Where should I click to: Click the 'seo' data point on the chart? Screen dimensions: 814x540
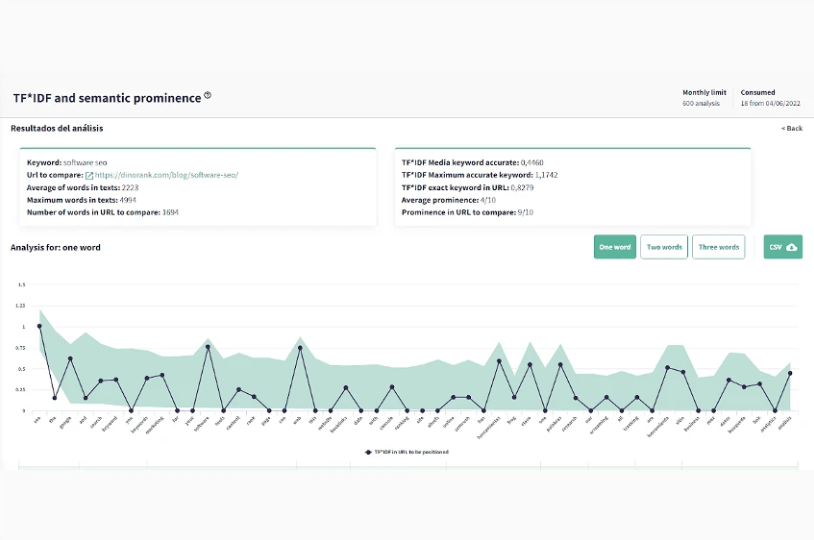(x=40, y=326)
